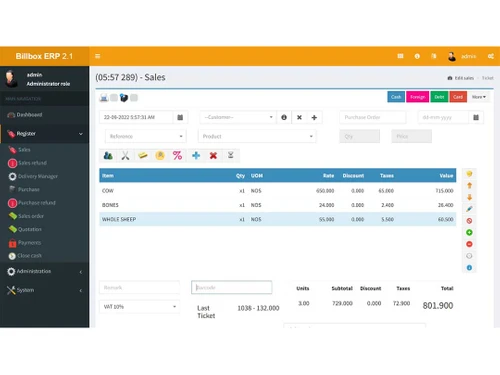Screen dimensions: 500x375
Task: Select the COW item row
Action: click(278, 191)
